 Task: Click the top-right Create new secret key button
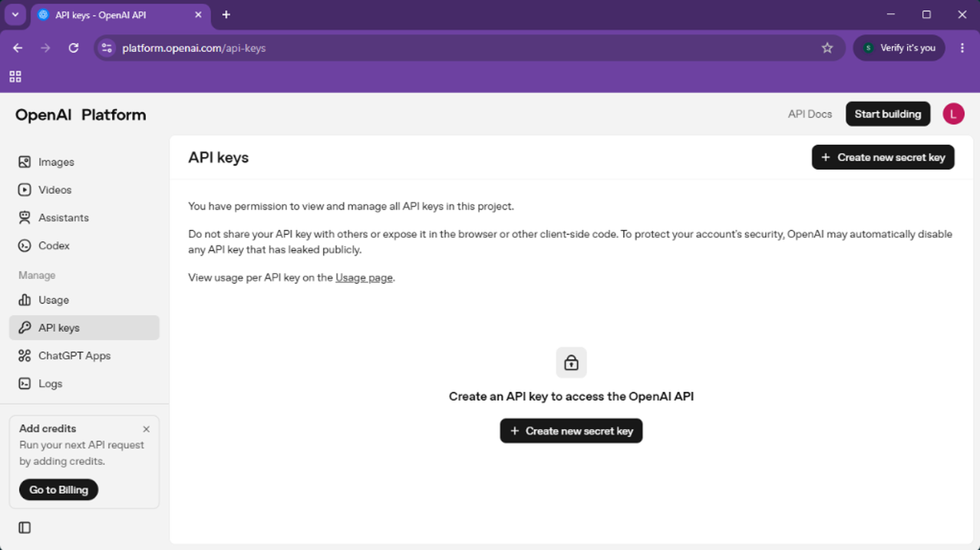pos(883,157)
